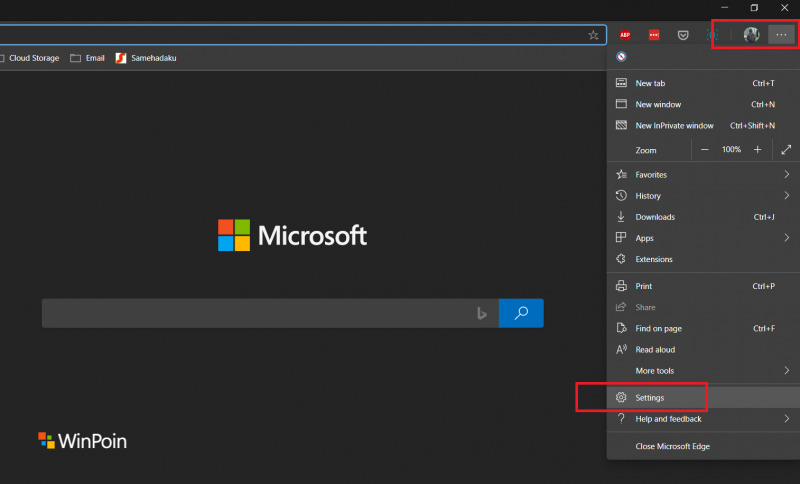Viewport: 800px width, 484px height.
Task: Expand Help and feedback submenu
Action: pyautogui.click(x=703, y=419)
